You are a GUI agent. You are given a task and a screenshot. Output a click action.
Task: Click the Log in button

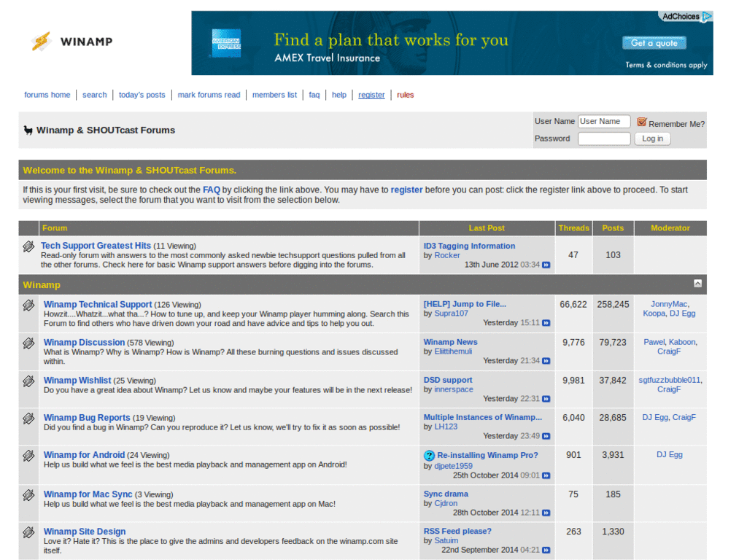pos(652,139)
